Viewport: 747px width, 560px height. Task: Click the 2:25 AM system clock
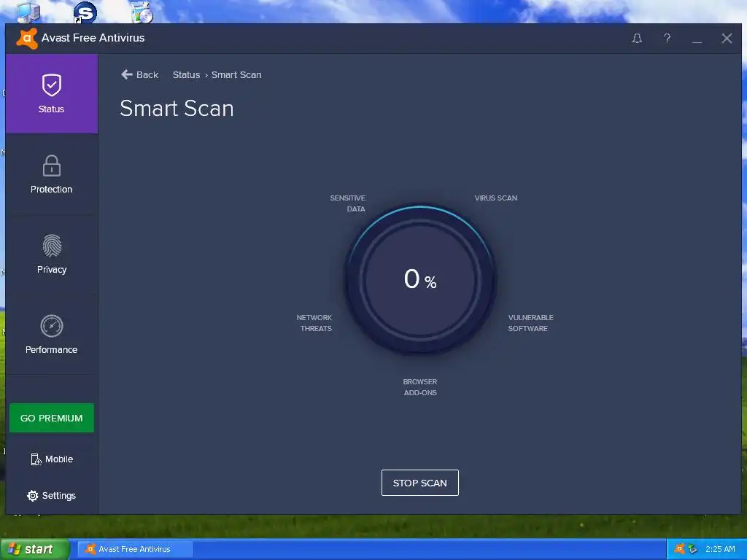[720, 549]
